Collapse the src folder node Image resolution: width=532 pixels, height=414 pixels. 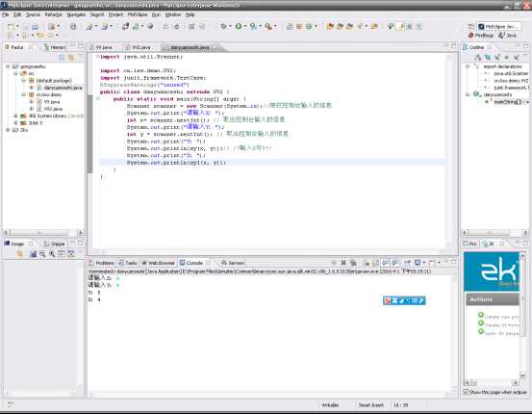15,73
